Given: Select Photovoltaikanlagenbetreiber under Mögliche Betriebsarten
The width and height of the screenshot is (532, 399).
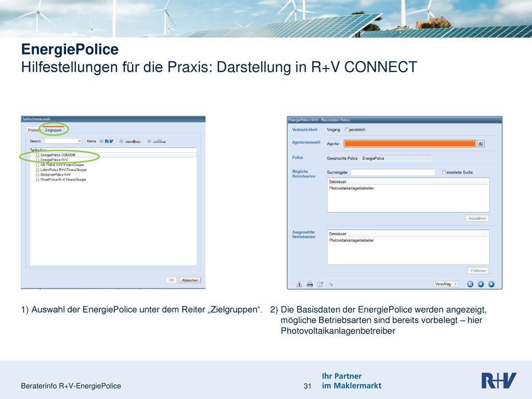Looking at the screenshot, I should tap(352, 188).
